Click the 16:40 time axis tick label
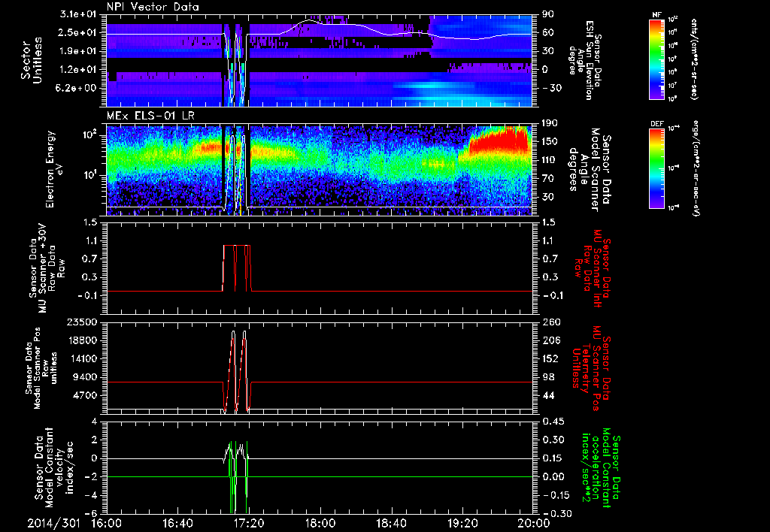The image size is (770, 532). [x=177, y=523]
